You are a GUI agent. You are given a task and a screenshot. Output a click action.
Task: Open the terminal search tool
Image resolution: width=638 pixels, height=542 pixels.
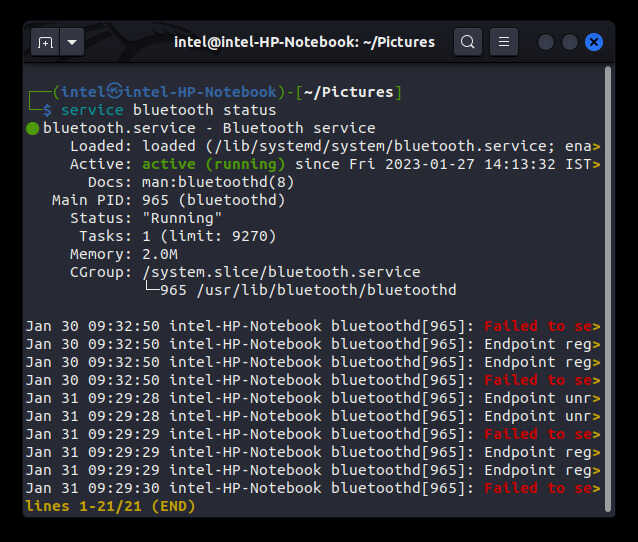[467, 42]
